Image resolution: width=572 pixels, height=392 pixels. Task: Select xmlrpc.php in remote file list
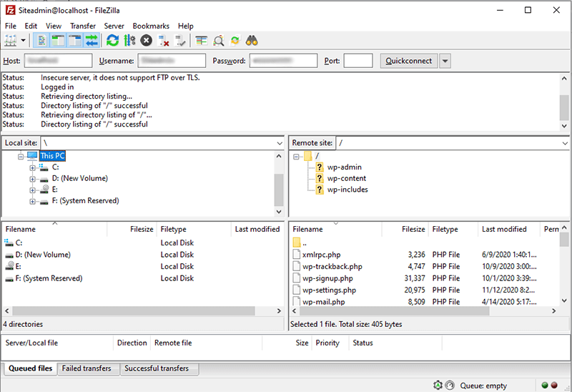pos(321,255)
